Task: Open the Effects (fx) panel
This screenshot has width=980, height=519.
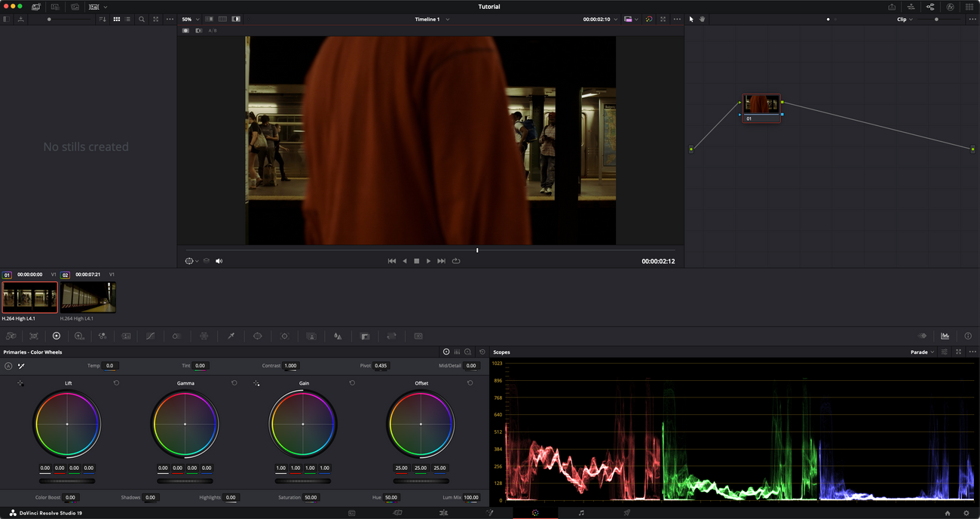Action: [x=950, y=7]
